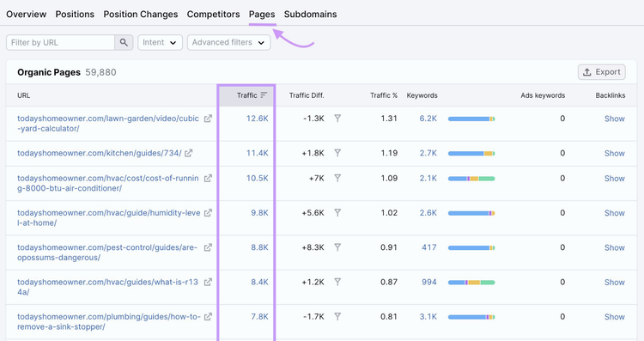Screen dimensions: 644x341
Task: Open the Position Changes tab
Action: click(141, 14)
